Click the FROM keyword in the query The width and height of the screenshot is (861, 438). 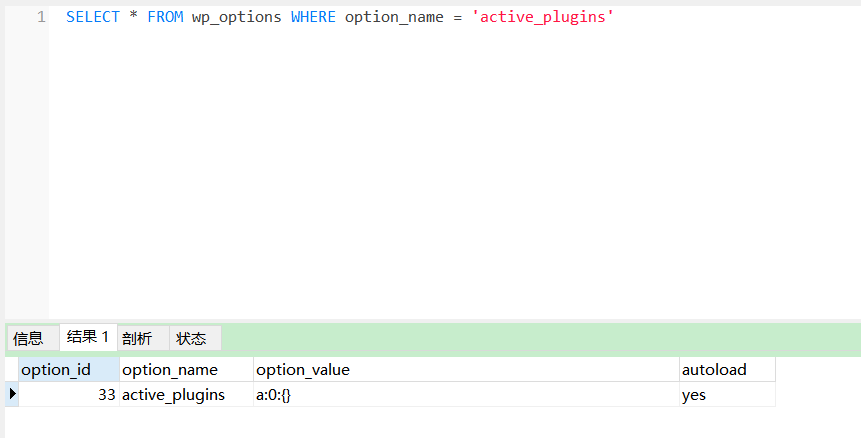[x=165, y=17]
